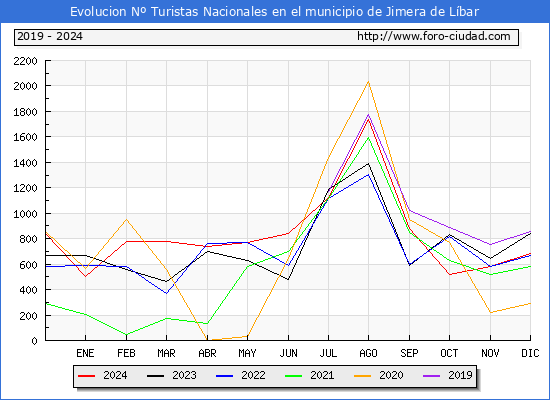Screen dimensions: 550x400
Task: Select the 2023 legend label
Action: [x=184, y=375]
